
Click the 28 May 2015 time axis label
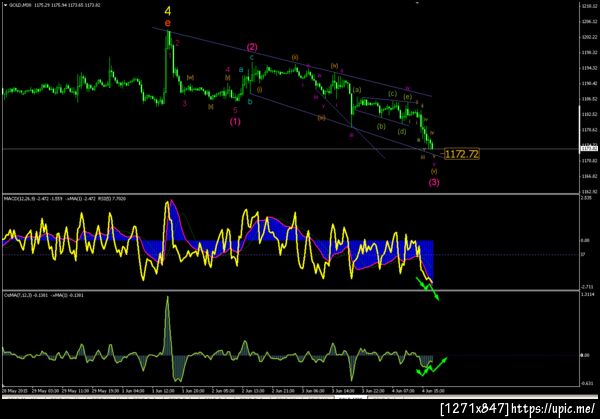tap(14, 391)
